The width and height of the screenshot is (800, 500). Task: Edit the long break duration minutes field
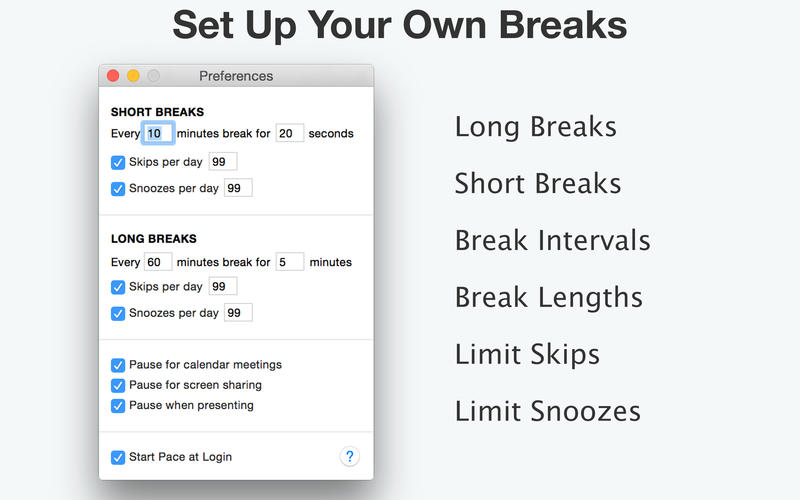tap(289, 262)
